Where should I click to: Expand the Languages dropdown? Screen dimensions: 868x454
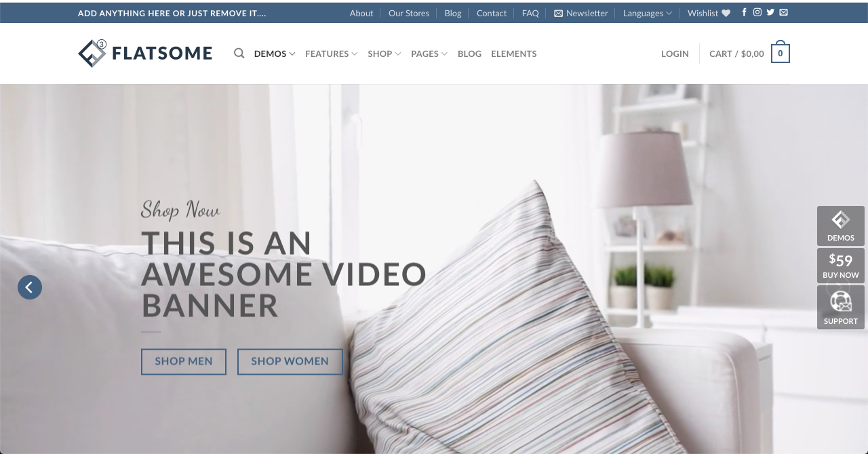tap(647, 13)
